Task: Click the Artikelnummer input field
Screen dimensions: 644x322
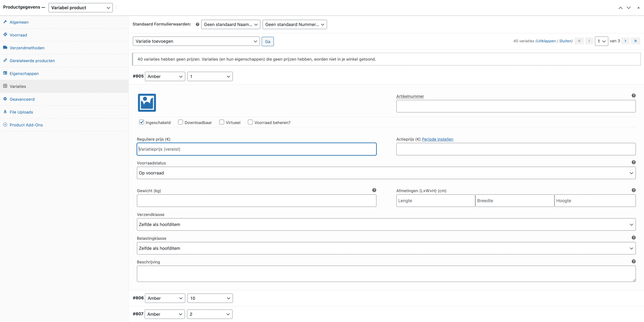Action: coord(516,106)
